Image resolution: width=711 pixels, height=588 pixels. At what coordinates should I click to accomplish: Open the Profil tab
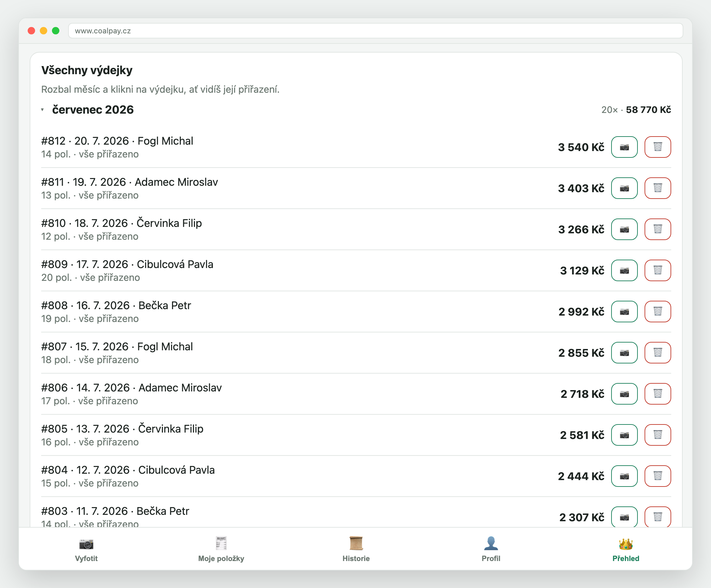(x=491, y=549)
